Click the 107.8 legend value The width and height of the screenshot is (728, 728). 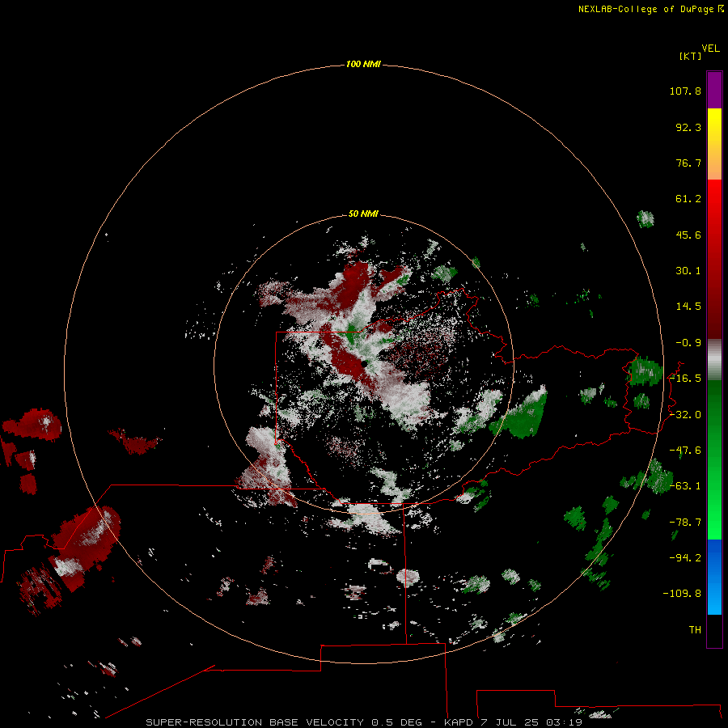pos(685,91)
